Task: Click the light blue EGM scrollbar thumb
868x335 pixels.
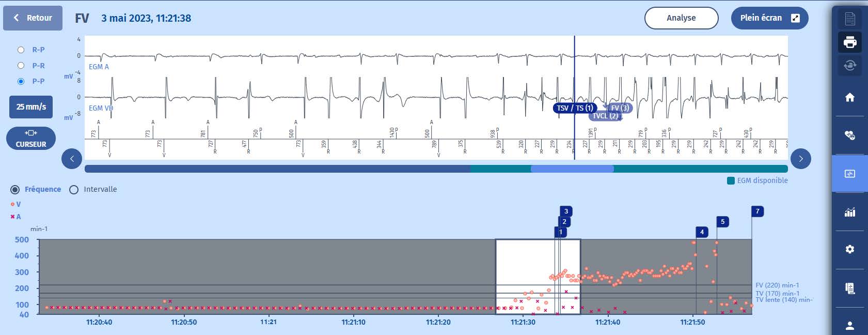Action: (572, 169)
